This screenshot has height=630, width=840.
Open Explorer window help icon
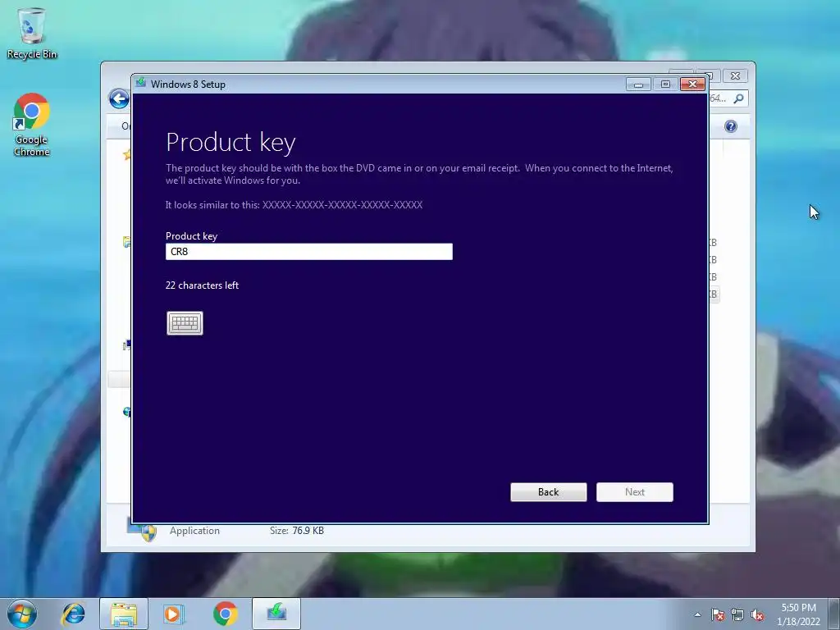(731, 126)
